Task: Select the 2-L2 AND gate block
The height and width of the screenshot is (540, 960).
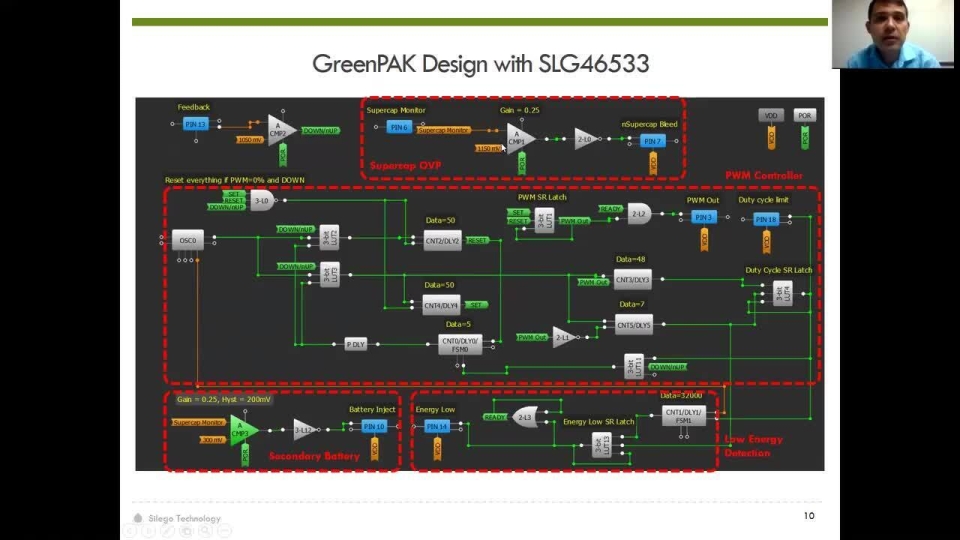Action: click(637, 213)
